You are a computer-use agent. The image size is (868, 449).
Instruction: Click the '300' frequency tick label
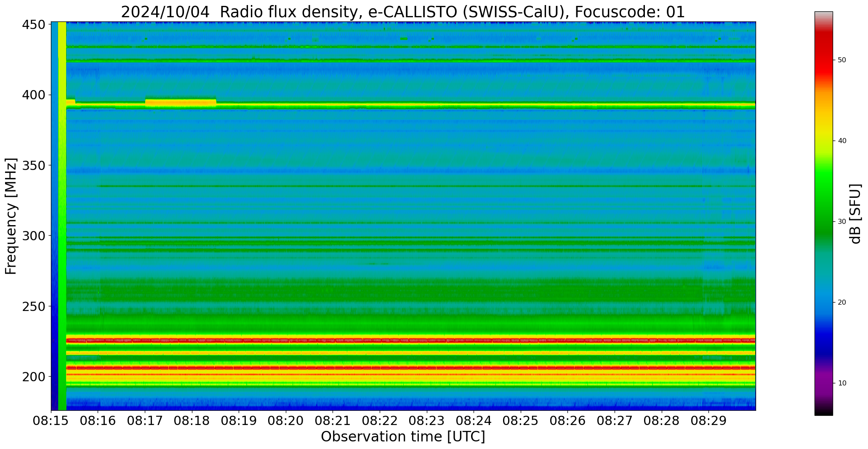[x=34, y=236]
